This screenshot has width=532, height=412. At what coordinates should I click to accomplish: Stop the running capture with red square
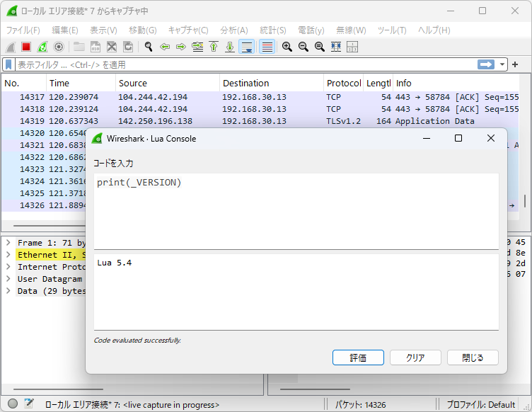(x=26, y=47)
